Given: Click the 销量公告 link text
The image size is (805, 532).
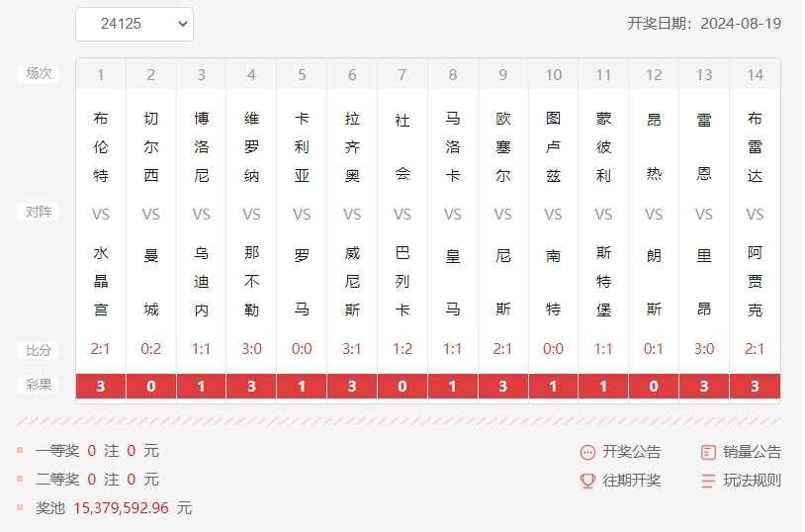Looking at the screenshot, I should (752, 452).
